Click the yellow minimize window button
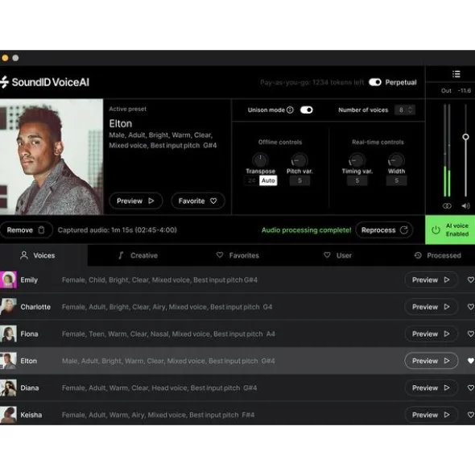The height and width of the screenshot is (476, 475). tap(5, 58)
